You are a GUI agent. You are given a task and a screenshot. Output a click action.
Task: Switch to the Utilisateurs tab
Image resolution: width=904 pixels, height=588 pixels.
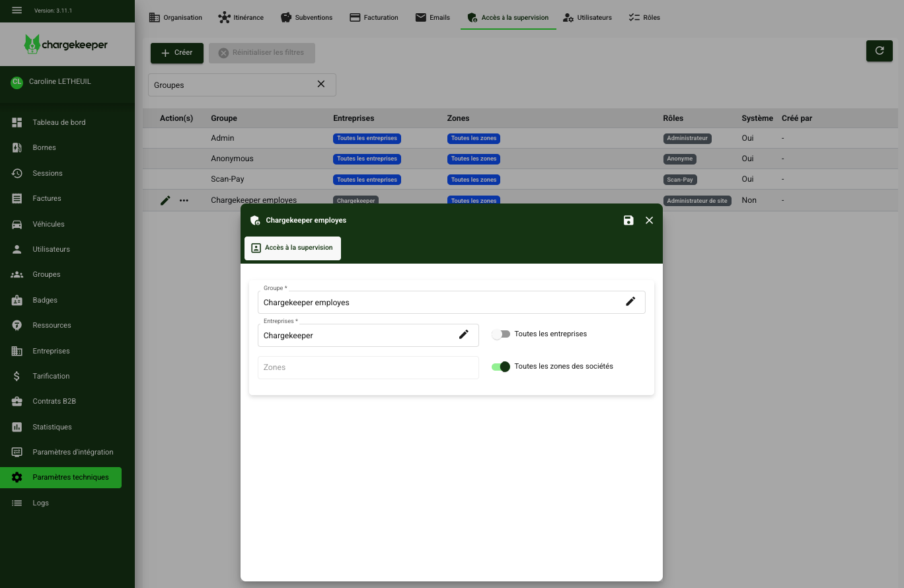(587, 17)
